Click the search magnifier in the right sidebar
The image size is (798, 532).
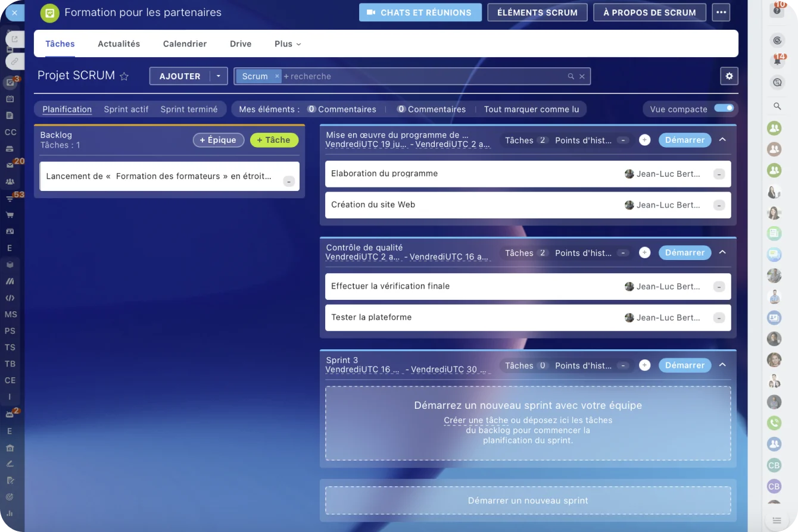click(x=777, y=107)
